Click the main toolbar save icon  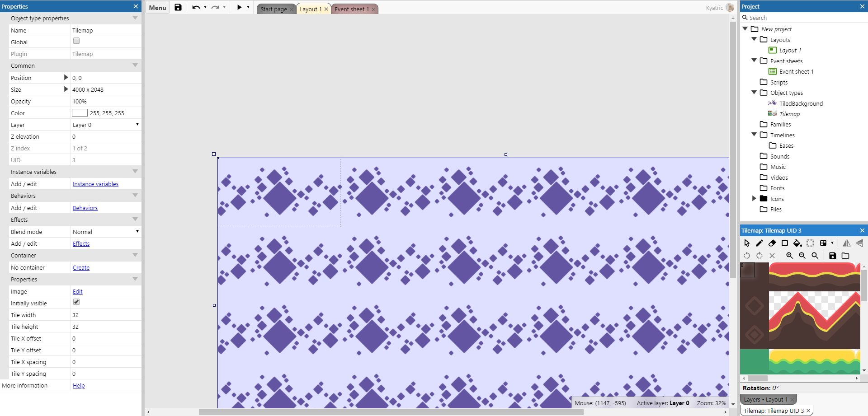178,7
